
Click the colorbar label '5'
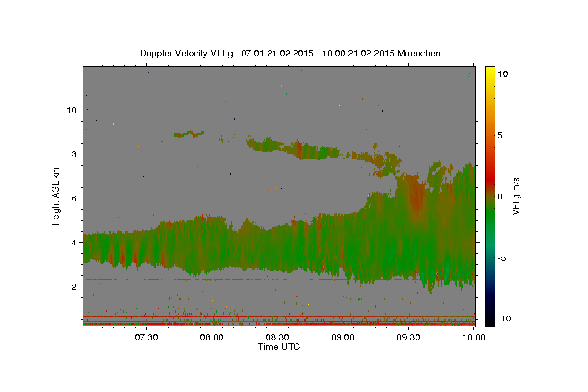(x=500, y=135)
